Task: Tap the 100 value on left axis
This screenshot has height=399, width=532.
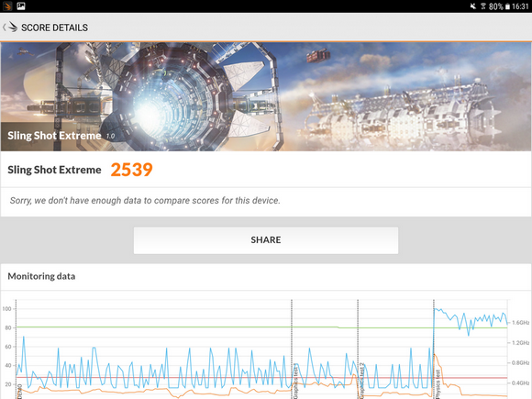Action: coord(6,309)
